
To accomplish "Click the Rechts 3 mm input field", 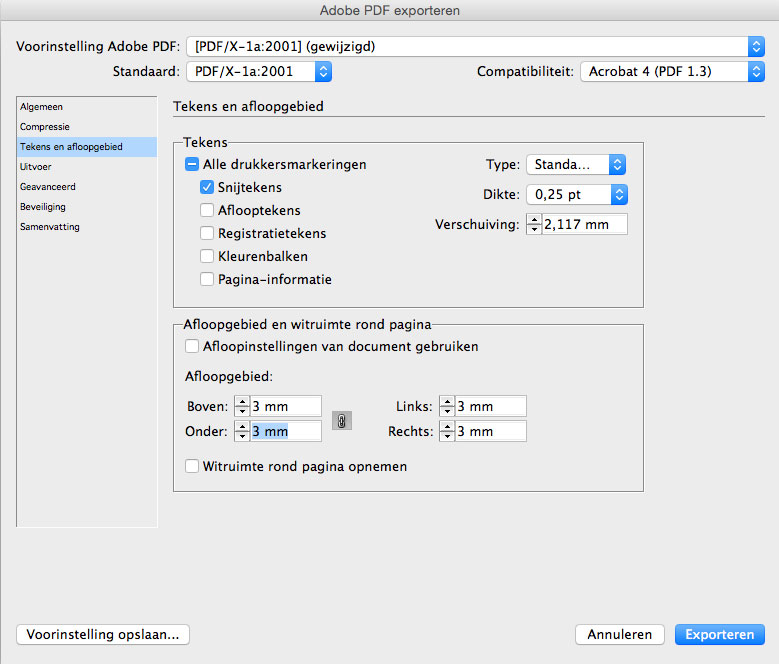I will point(491,431).
